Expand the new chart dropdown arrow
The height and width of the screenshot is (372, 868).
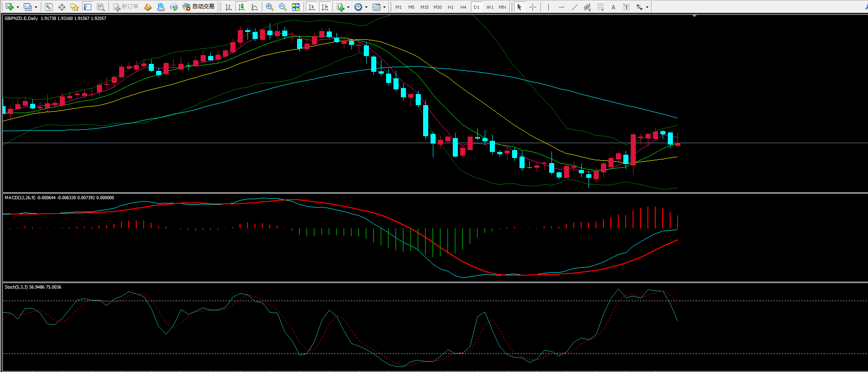pos(18,7)
